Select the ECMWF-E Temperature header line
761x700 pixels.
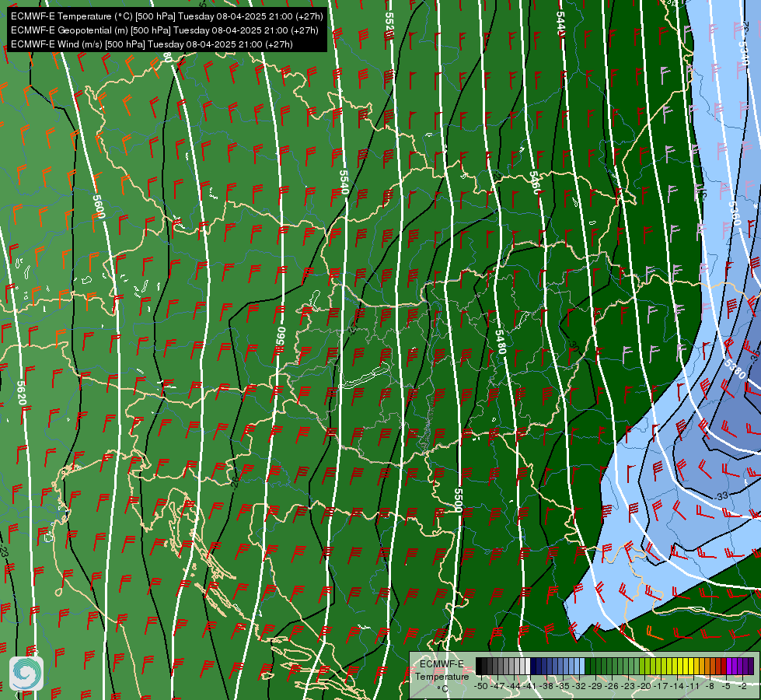pos(166,16)
